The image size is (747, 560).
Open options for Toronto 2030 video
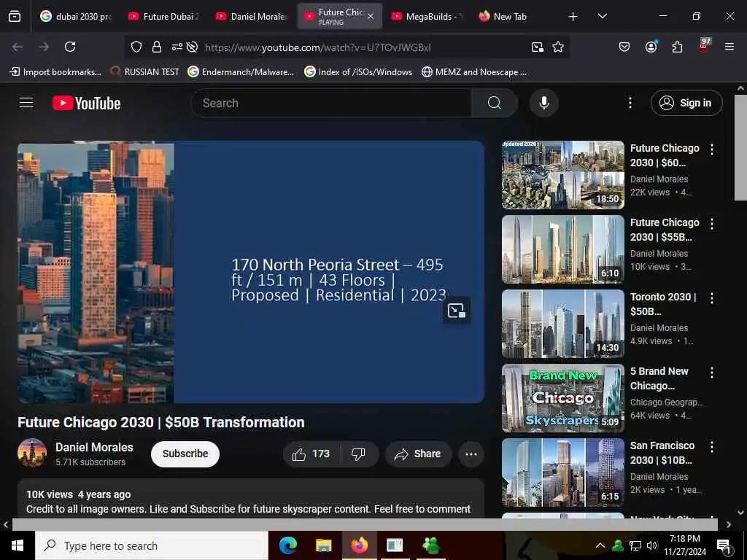[x=712, y=298]
